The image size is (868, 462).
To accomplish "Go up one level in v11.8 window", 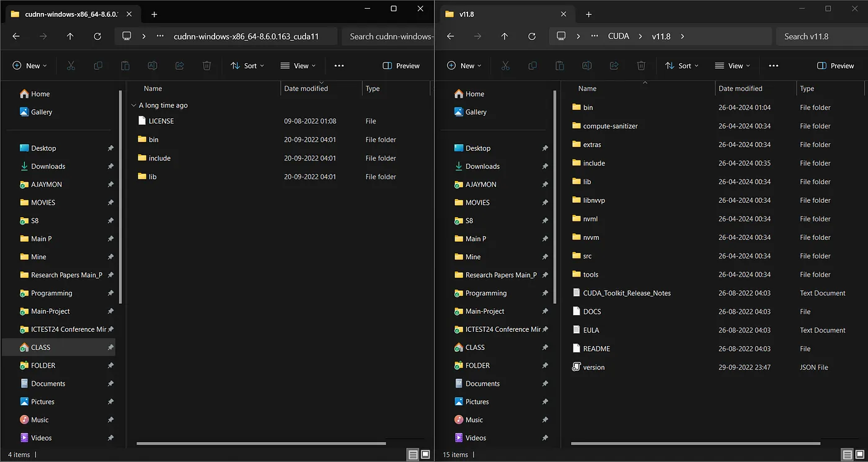I will (505, 37).
